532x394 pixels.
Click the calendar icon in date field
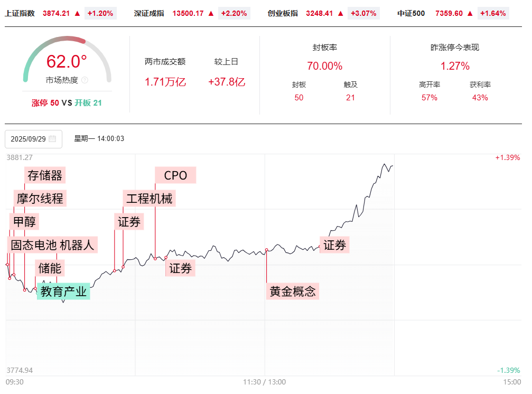coord(52,139)
